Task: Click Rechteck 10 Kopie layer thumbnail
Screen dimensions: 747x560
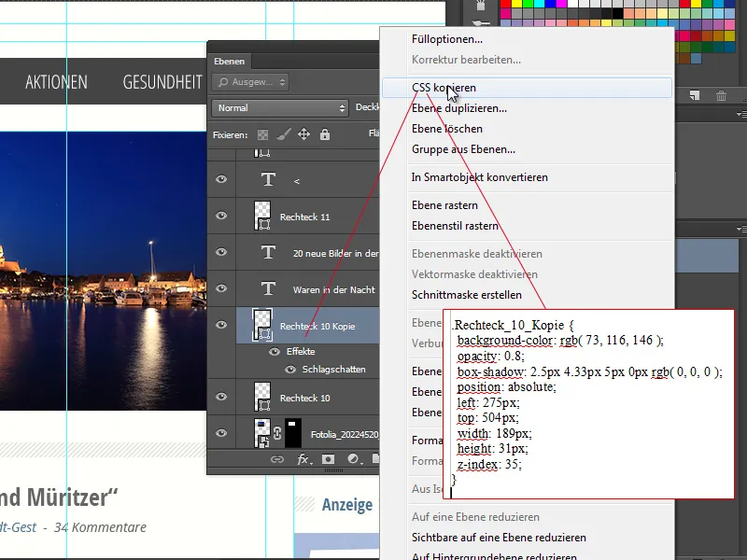Action: pos(262,325)
